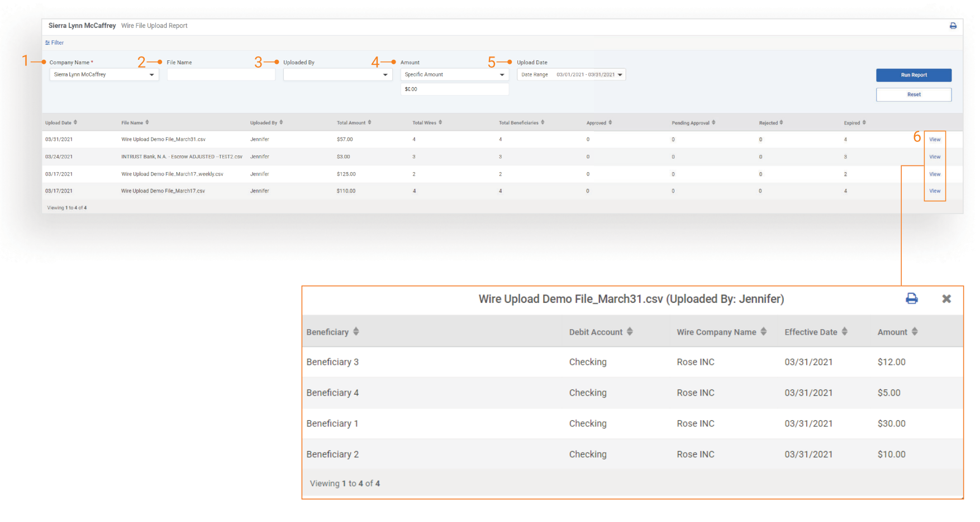Sort by Pending Approval column
Screen dimensions: 980x522
tap(693, 123)
